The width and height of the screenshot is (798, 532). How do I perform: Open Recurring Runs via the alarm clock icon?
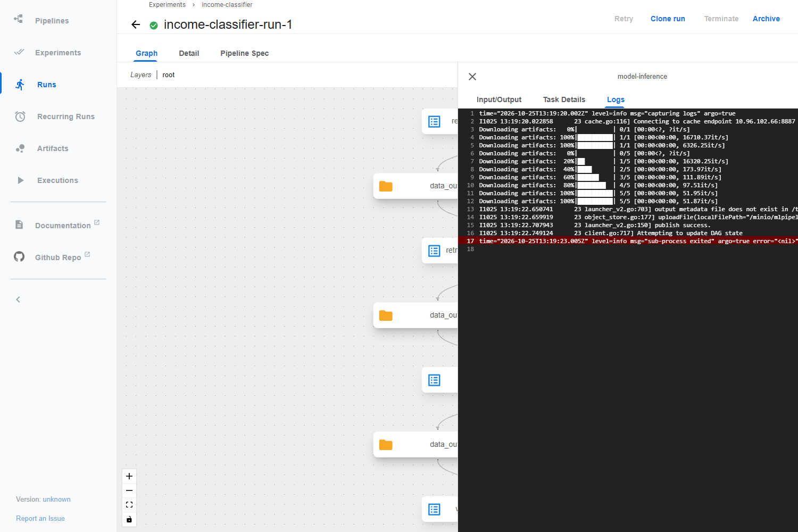point(20,117)
